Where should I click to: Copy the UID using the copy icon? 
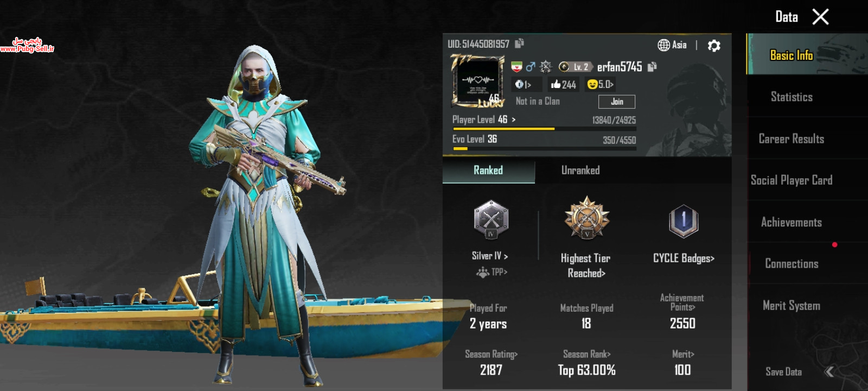coord(519,43)
